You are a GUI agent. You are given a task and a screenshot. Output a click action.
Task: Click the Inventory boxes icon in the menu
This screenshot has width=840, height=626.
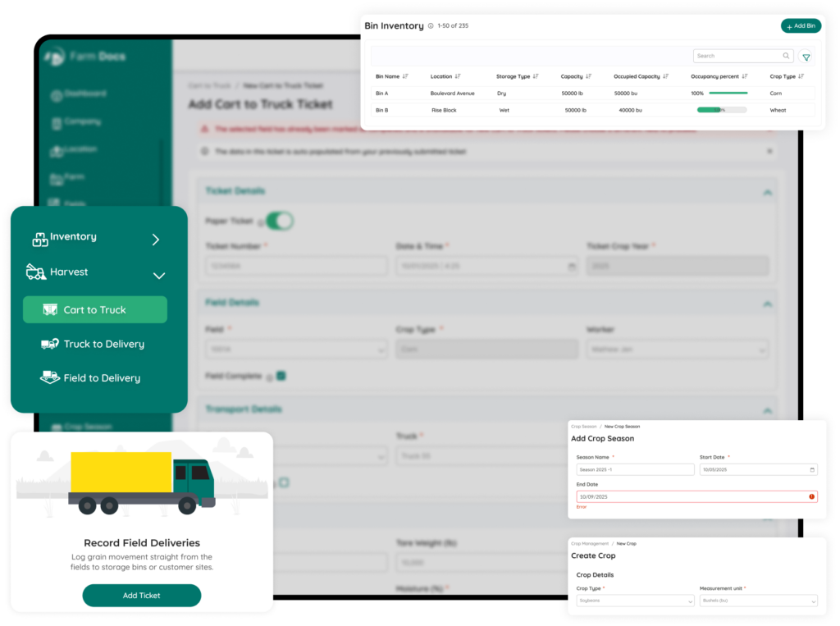[x=39, y=239]
